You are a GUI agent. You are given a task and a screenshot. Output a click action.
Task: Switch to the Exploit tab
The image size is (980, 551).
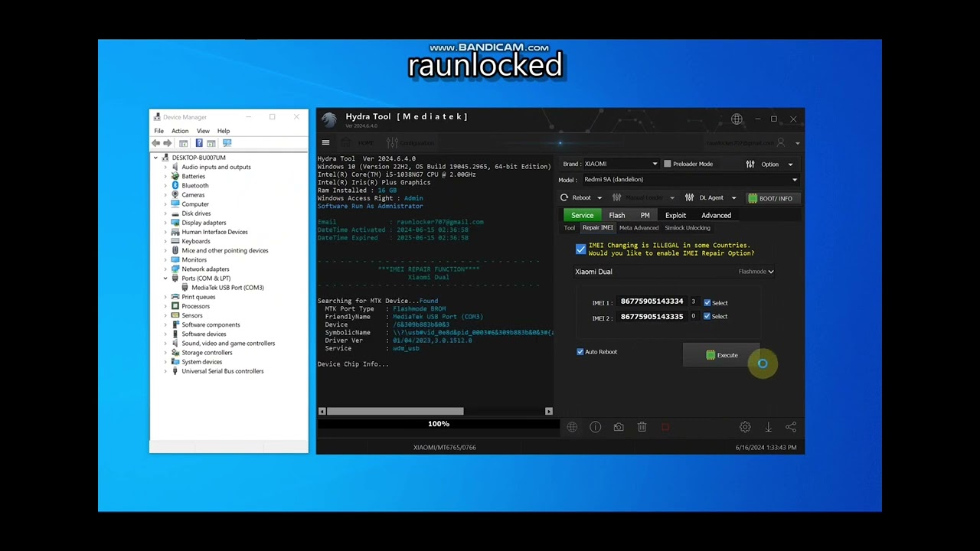675,215
